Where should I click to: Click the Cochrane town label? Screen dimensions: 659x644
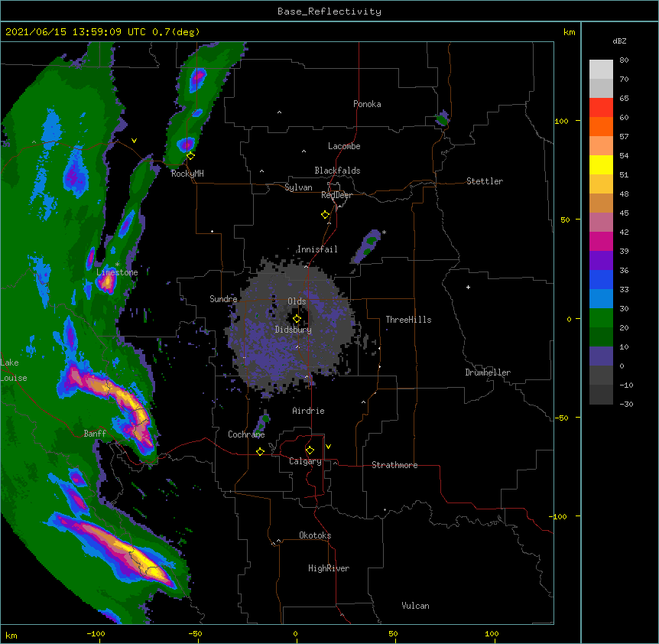pos(246,434)
